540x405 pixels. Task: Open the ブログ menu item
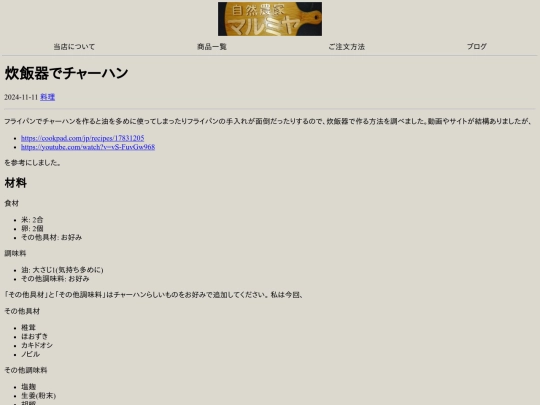(x=477, y=46)
